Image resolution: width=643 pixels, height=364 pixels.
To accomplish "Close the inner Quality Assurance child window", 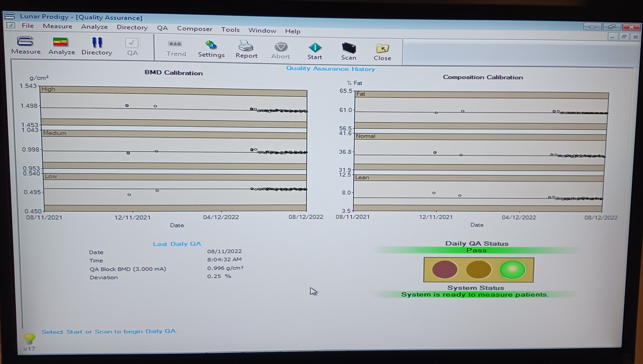I will point(635,37).
